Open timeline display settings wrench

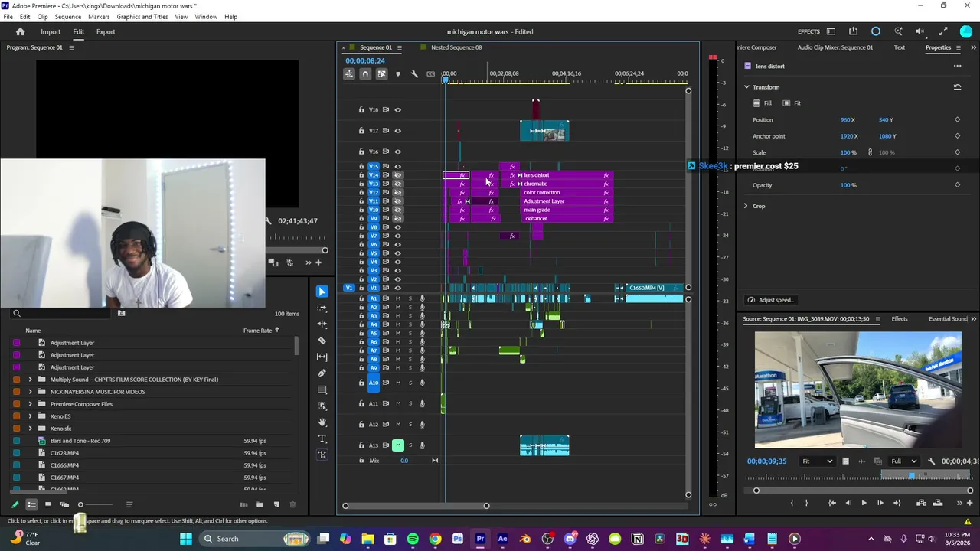click(x=414, y=74)
